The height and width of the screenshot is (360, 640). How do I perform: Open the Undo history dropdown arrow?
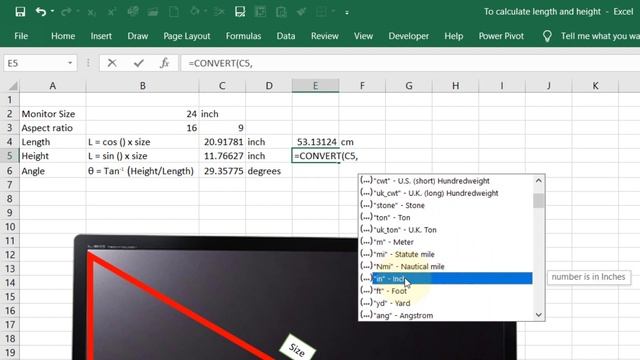tap(52, 12)
